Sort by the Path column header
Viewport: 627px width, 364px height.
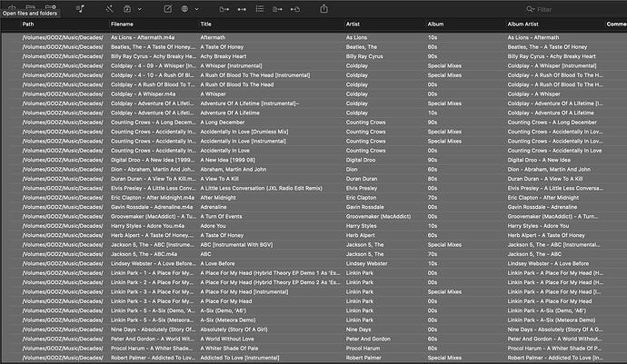tap(28, 24)
